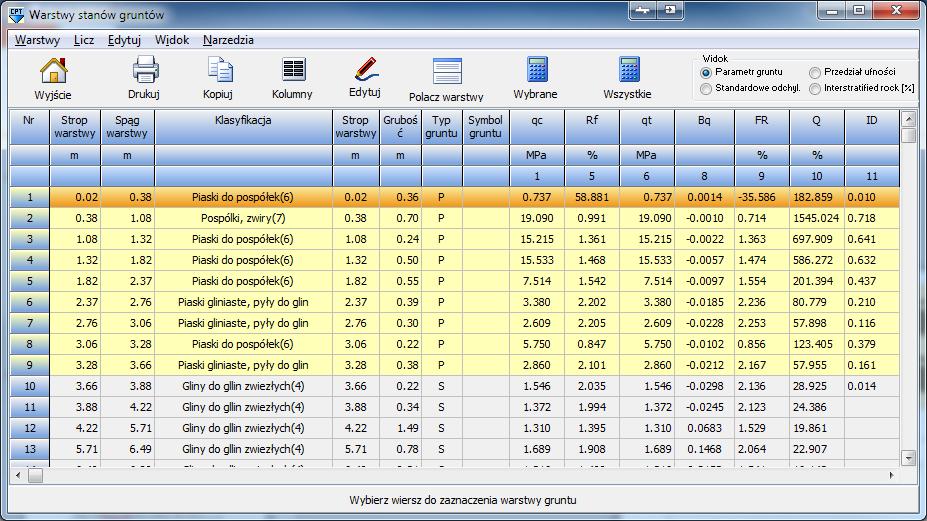927x521 pixels.
Task: Click the ID column header
Action: pos(871,127)
